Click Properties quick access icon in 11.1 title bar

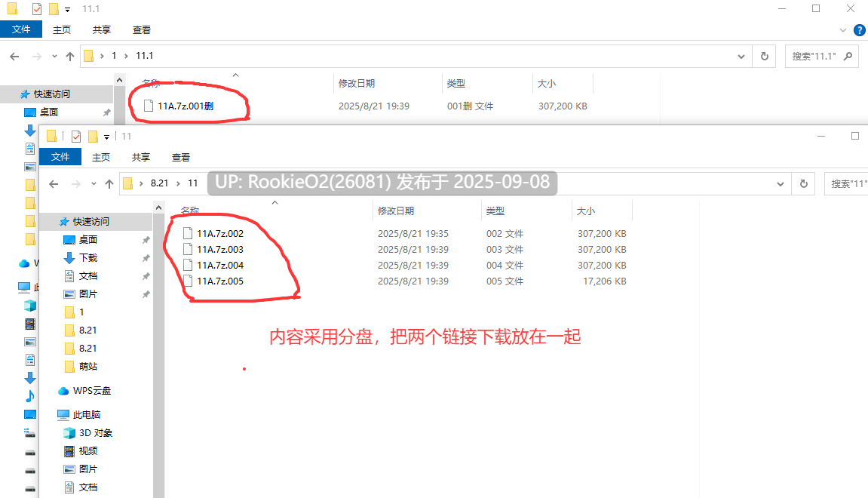(x=36, y=9)
